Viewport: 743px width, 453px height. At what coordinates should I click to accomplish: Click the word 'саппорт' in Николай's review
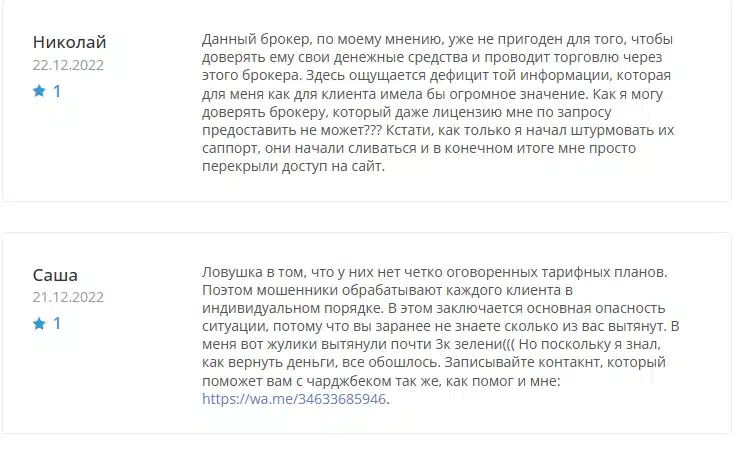[231, 149]
